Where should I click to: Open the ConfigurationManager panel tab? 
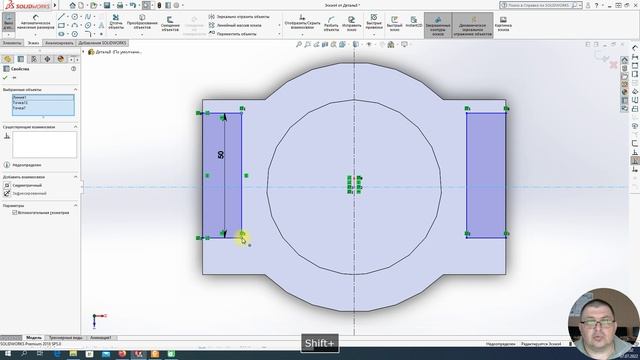[34, 59]
